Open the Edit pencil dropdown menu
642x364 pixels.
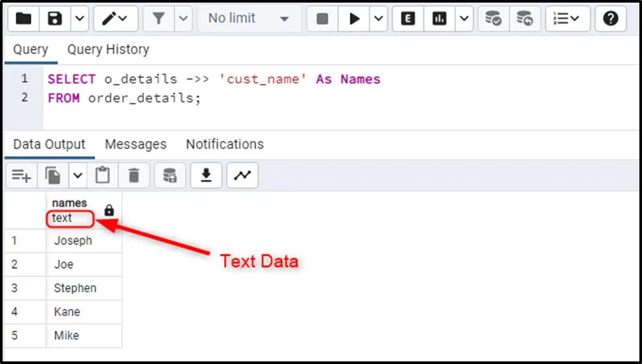[115, 19]
